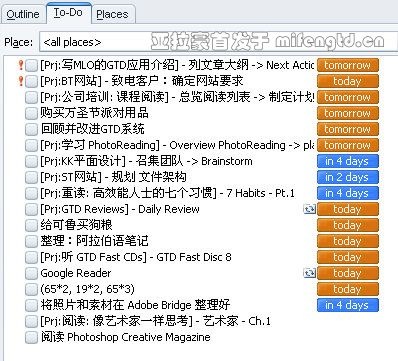
Task: Select task text 购买万圣节派对用品
Action: (x=94, y=113)
